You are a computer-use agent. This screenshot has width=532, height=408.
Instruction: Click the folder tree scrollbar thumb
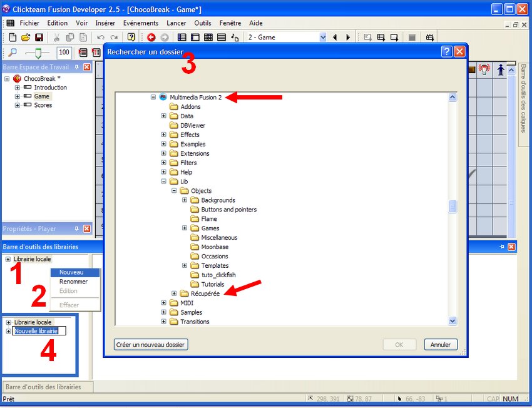pos(453,207)
